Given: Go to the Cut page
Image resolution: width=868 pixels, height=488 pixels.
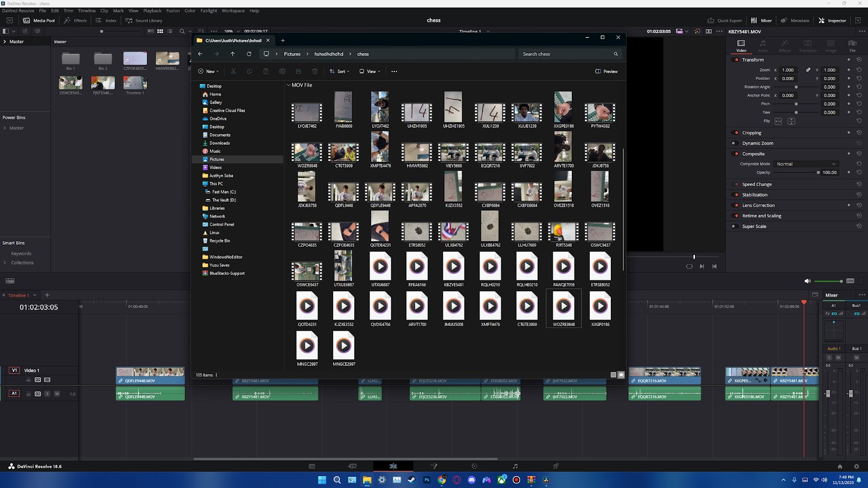Looking at the screenshot, I should tap(352, 466).
